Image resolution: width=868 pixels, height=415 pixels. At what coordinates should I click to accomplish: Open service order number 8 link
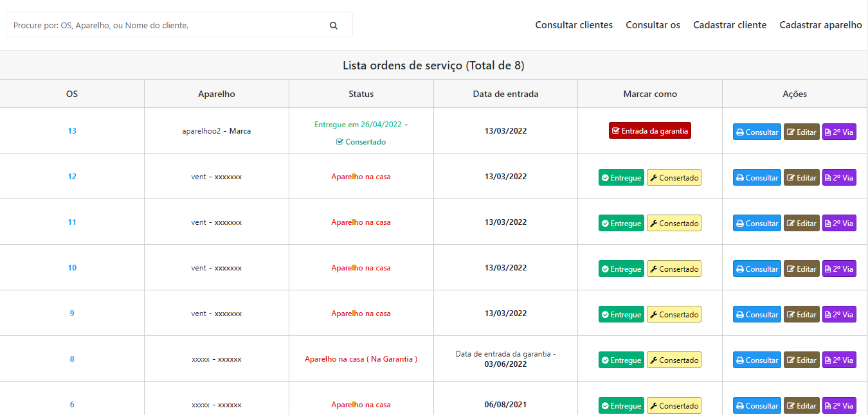click(72, 359)
